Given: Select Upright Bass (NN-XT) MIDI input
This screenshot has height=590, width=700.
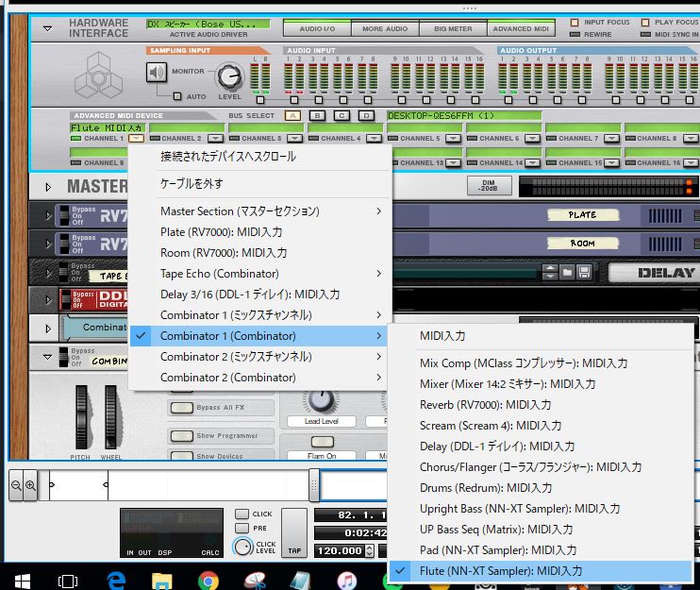Looking at the screenshot, I should [x=541, y=508].
